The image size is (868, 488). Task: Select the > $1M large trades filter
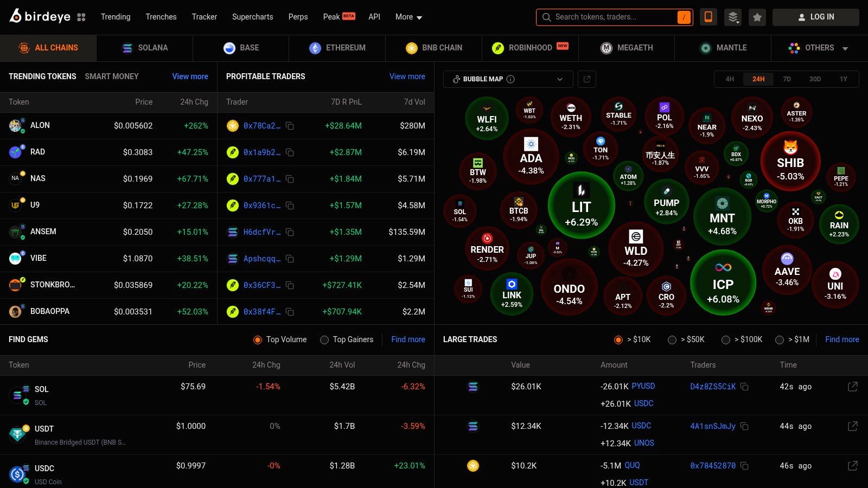coord(780,340)
